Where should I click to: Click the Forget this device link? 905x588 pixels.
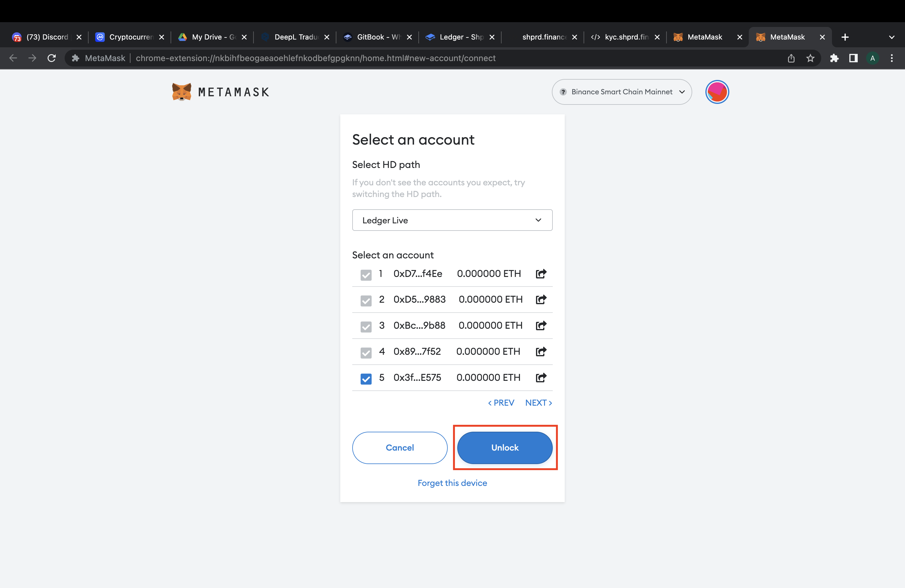coord(452,483)
